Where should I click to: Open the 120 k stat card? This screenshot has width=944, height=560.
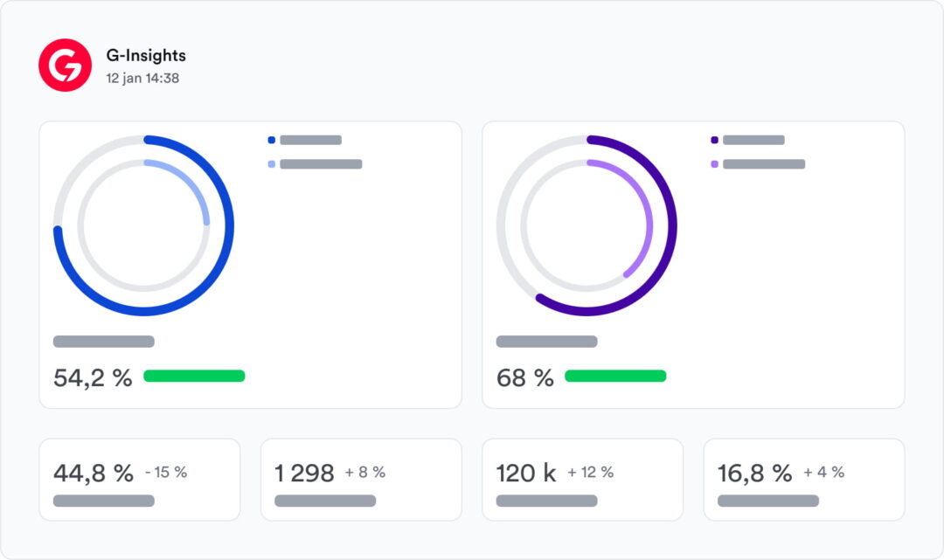point(583,480)
